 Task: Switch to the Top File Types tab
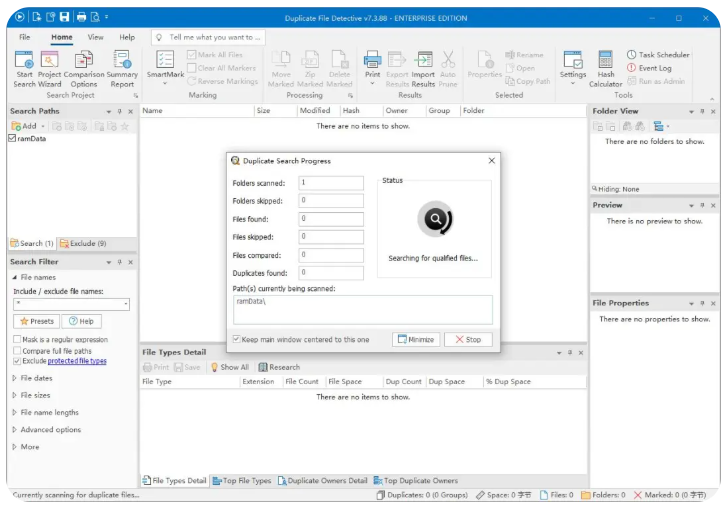point(242,481)
